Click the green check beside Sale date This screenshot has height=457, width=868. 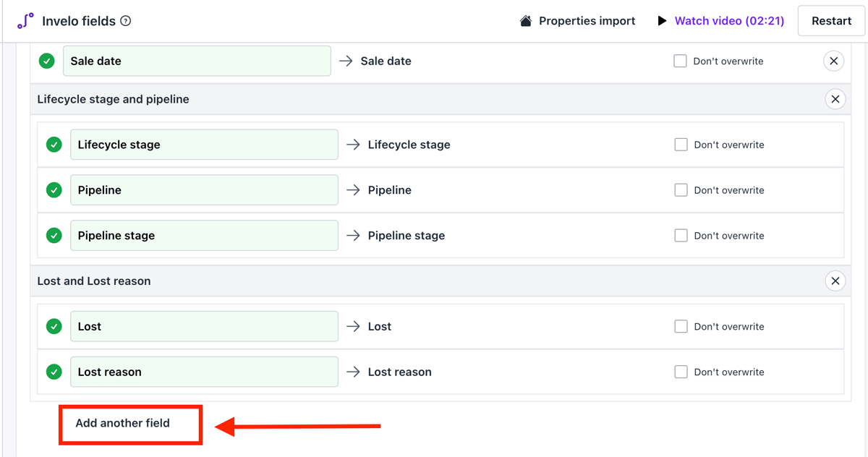[x=47, y=61]
